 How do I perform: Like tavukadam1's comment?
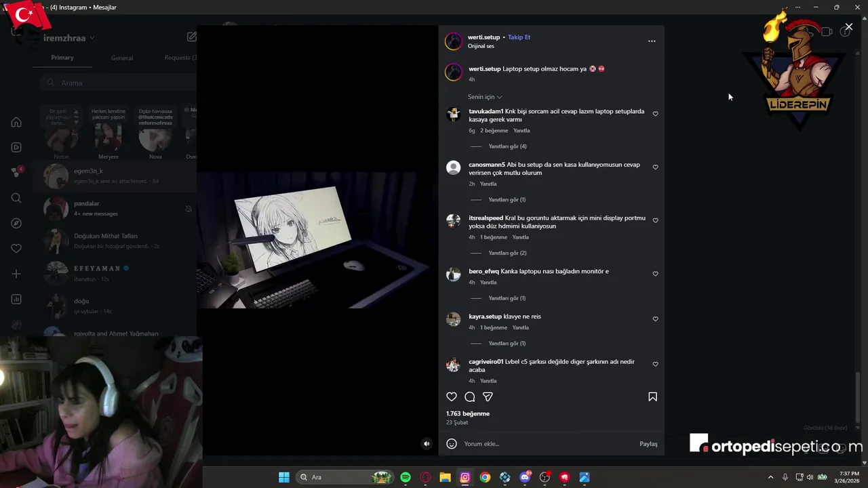[655, 114]
